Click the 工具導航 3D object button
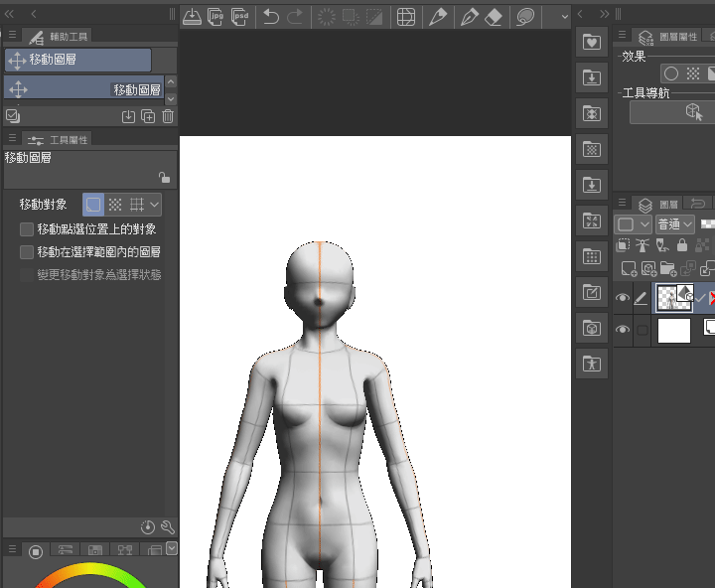The width and height of the screenshot is (715, 588). click(671, 112)
